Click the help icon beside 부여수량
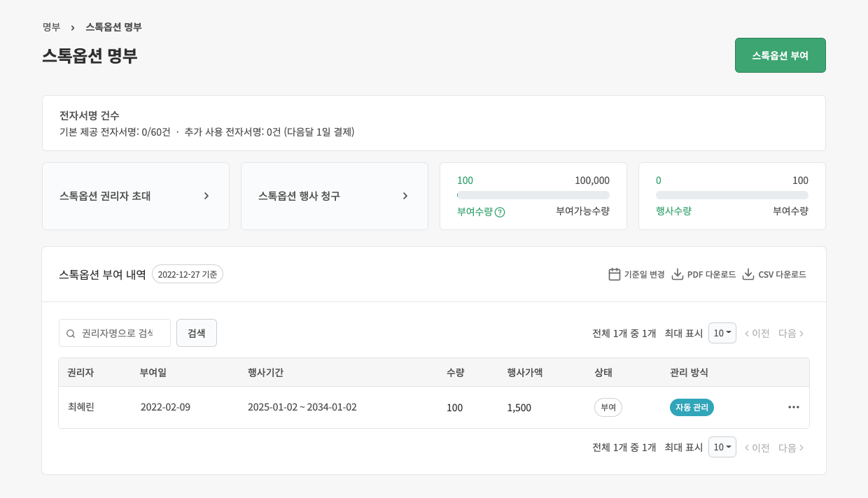 click(x=500, y=212)
